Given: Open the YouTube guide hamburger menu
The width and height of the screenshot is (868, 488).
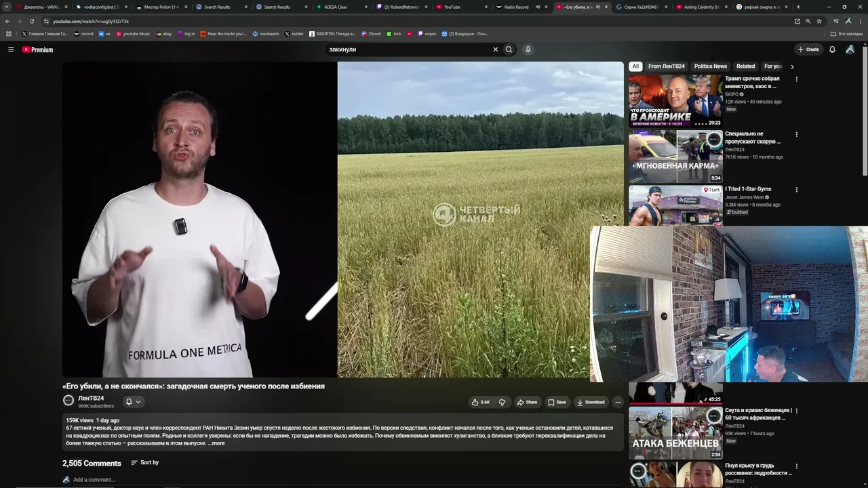Looking at the screenshot, I should pyautogui.click(x=11, y=49).
